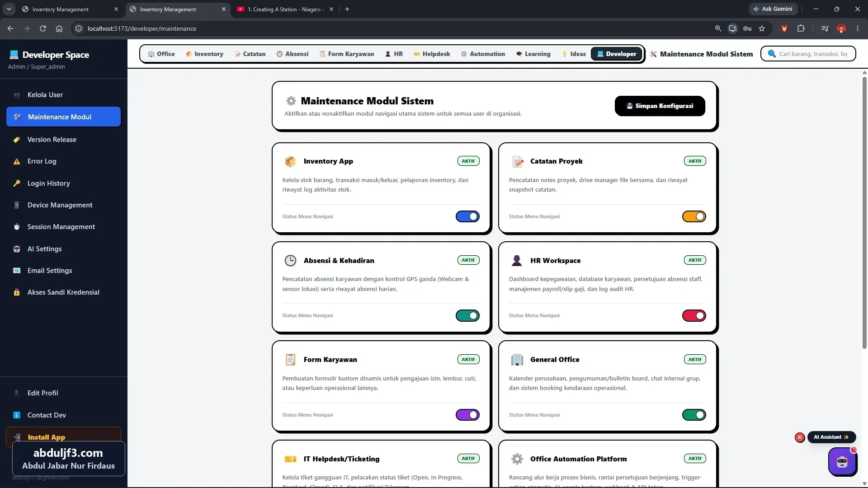Viewport: 868px width, 488px height.
Task: Click the Ask Gemini button
Action: click(x=773, y=9)
